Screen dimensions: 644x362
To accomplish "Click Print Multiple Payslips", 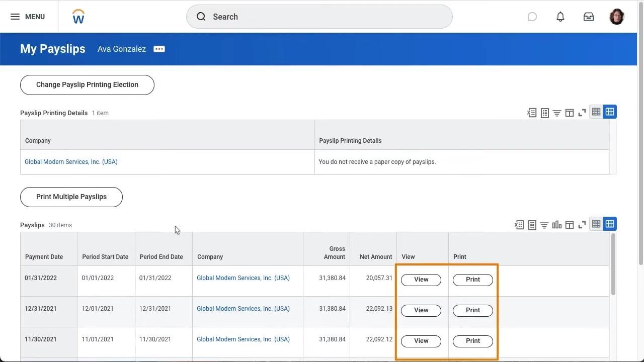I will (x=71, y=197).
